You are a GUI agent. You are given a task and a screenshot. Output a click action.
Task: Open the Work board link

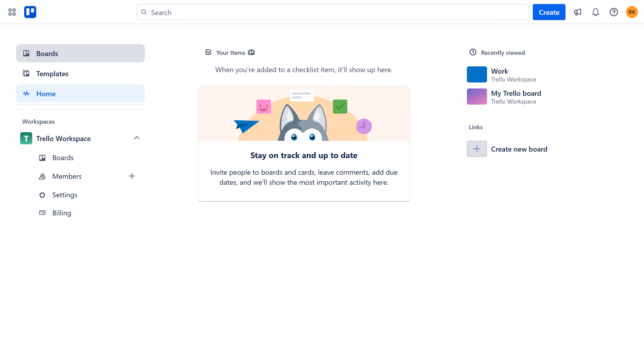(500, 71)
